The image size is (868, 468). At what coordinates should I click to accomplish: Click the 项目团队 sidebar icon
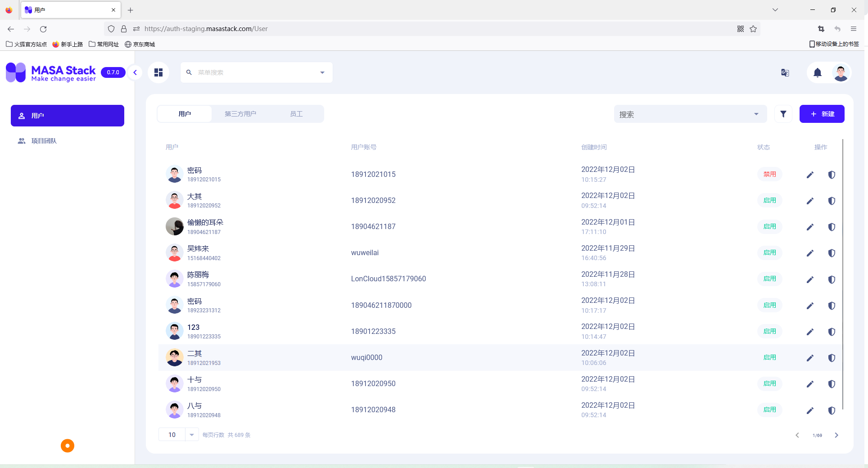point(21,140)
